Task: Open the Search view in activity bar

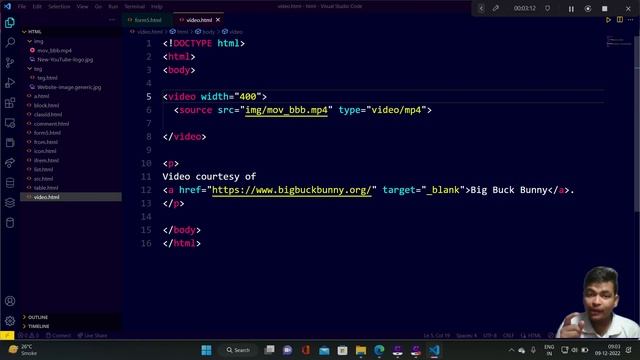Action: 10,42
